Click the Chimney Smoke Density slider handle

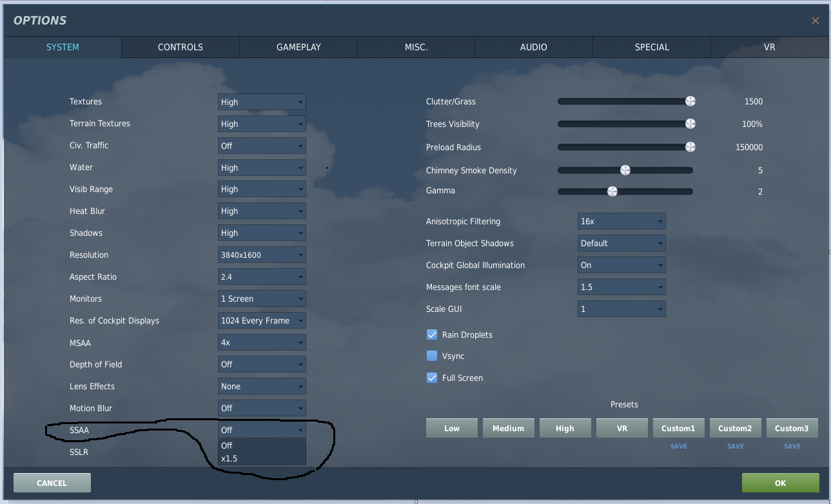[625, 170]
